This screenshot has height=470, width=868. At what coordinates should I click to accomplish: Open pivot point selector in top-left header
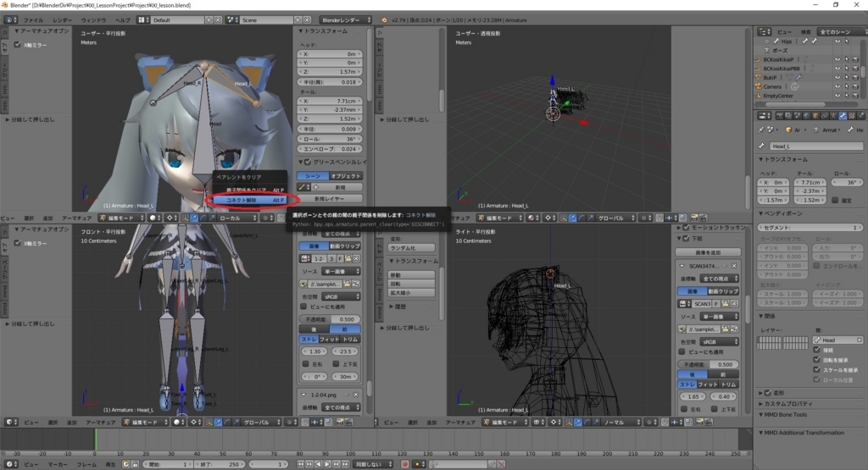click(171, 218)
